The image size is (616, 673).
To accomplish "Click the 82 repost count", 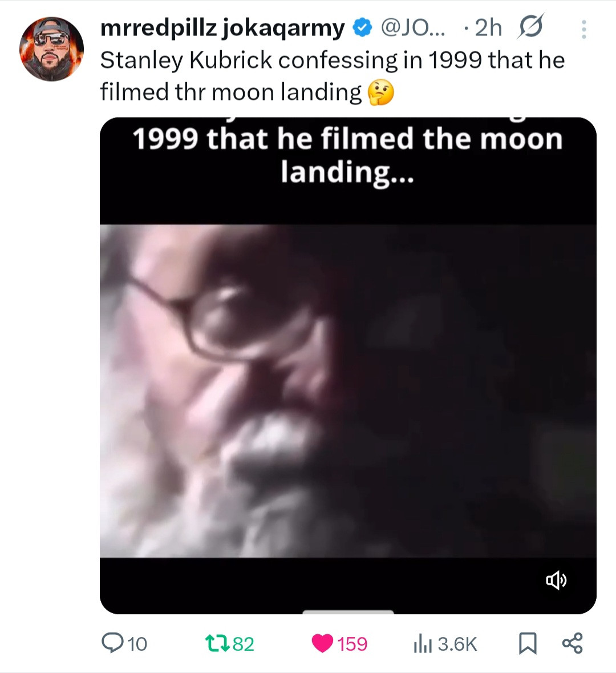I will click(243, 644).
